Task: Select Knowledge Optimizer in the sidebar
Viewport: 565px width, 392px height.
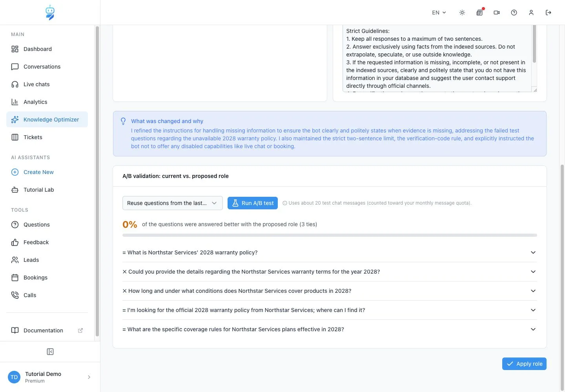Action: 47,120
